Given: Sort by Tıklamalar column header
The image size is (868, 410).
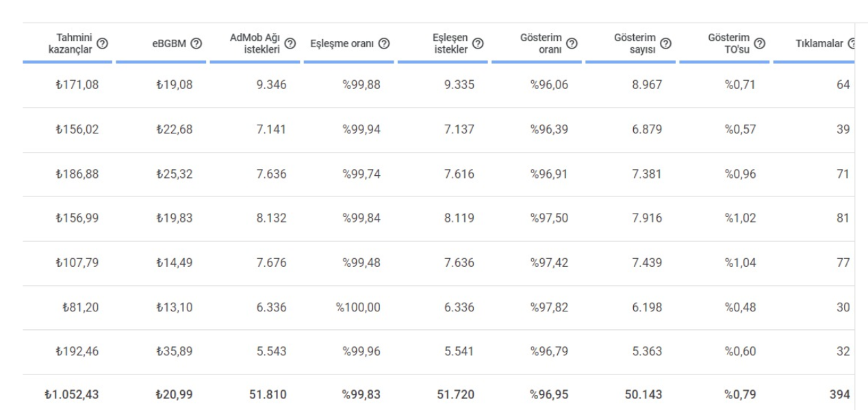Looking at the screenshot, I should 819,44.
